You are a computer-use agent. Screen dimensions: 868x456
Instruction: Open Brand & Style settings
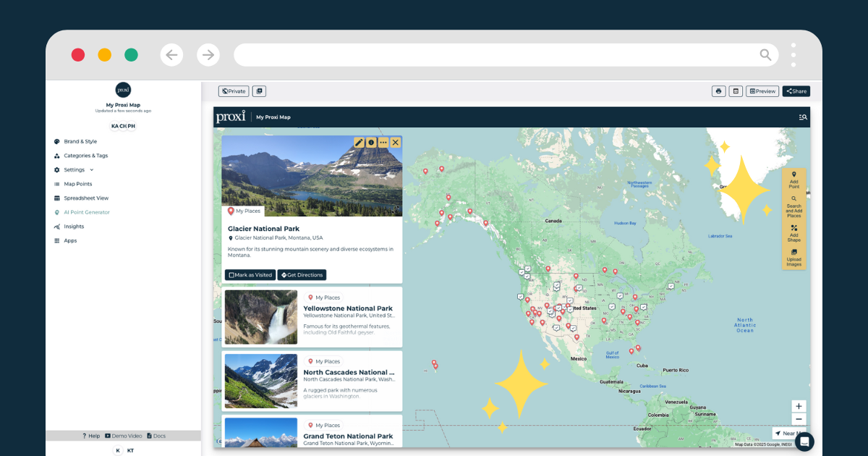(75, 142)
